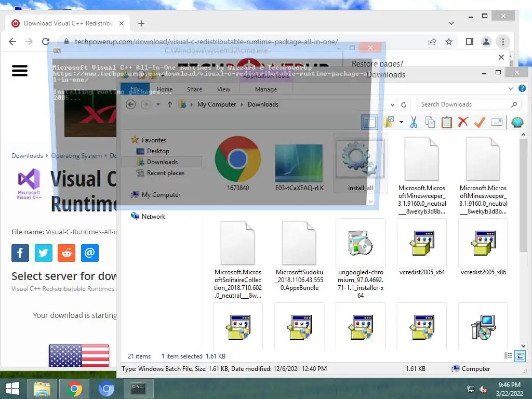This screenshot has height=399, width=532.
Task: Click the magnifier icon in Search Downloads box
Action: point(514,104)
